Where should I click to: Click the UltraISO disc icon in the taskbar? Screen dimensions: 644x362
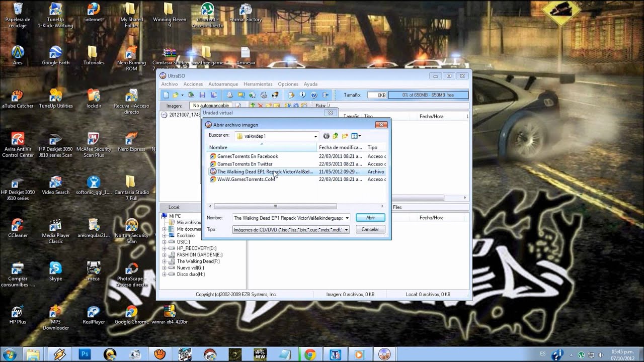click(384, 354)
